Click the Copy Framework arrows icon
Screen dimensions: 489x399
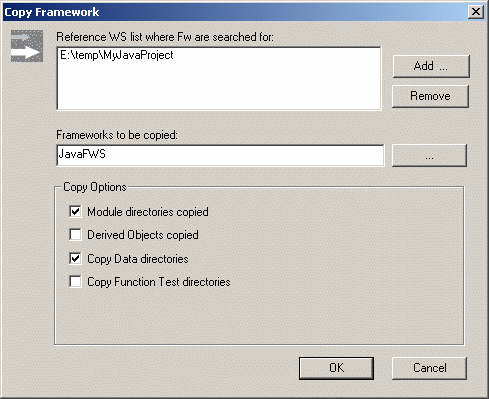27,46
